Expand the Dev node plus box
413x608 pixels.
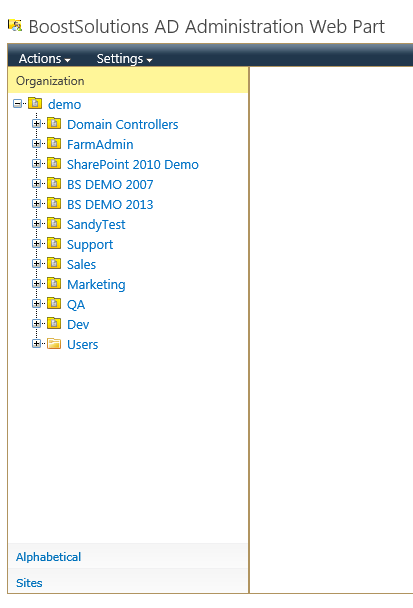36,323
